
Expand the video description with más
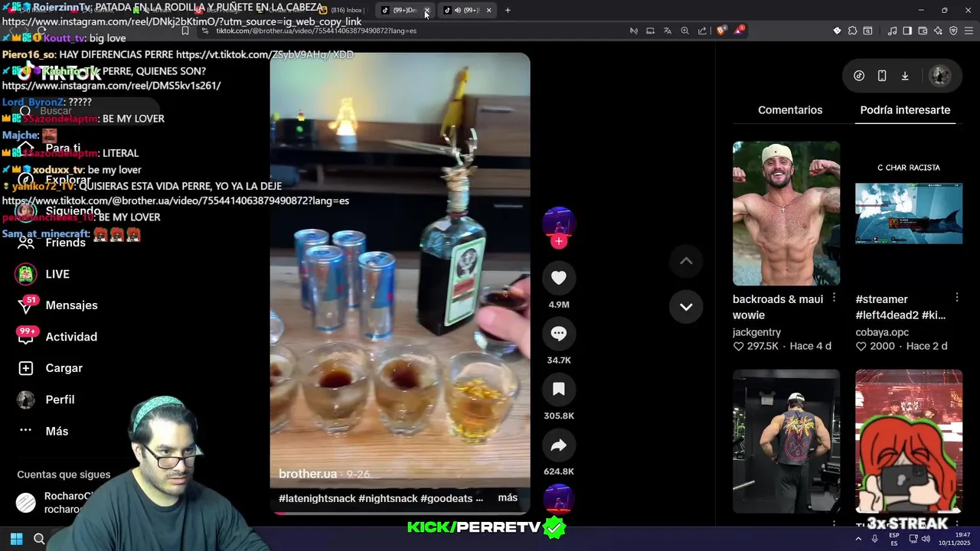[508, 498]
